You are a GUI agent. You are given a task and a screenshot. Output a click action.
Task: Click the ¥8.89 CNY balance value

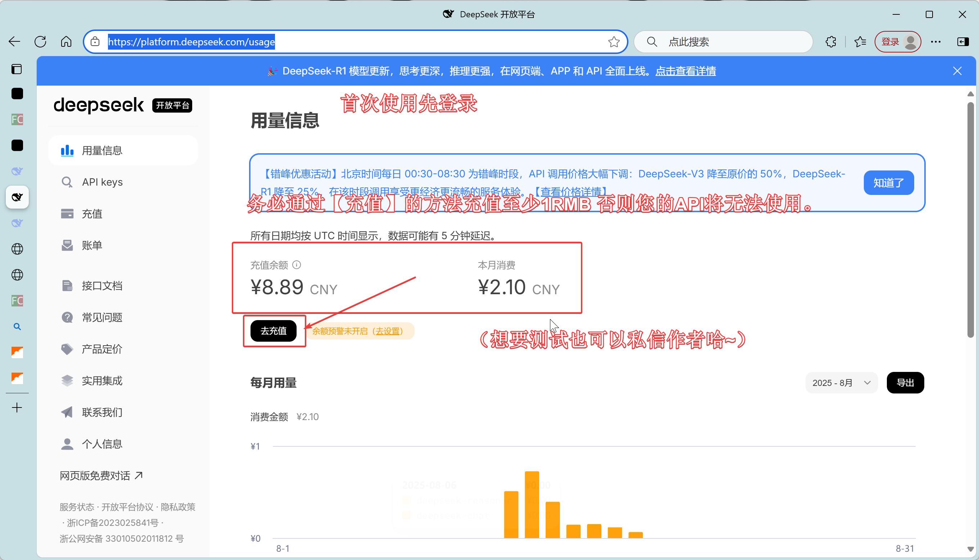[x=294, y=287]
